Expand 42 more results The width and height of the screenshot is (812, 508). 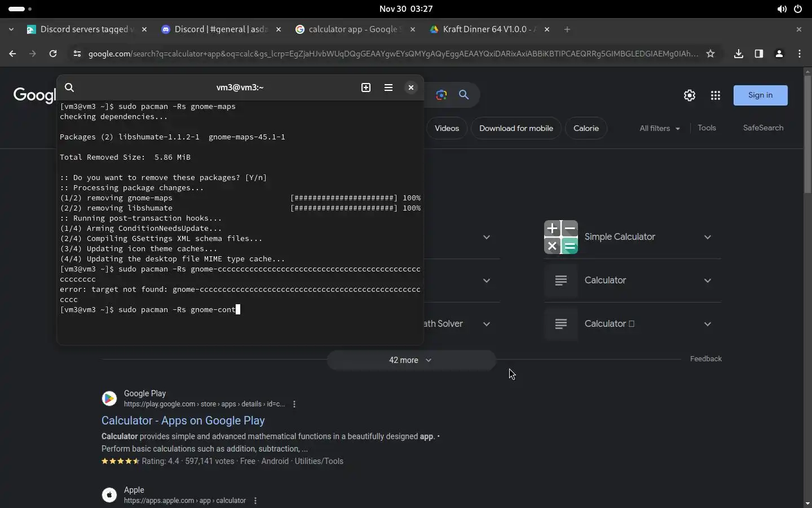(x=411, y=360)
